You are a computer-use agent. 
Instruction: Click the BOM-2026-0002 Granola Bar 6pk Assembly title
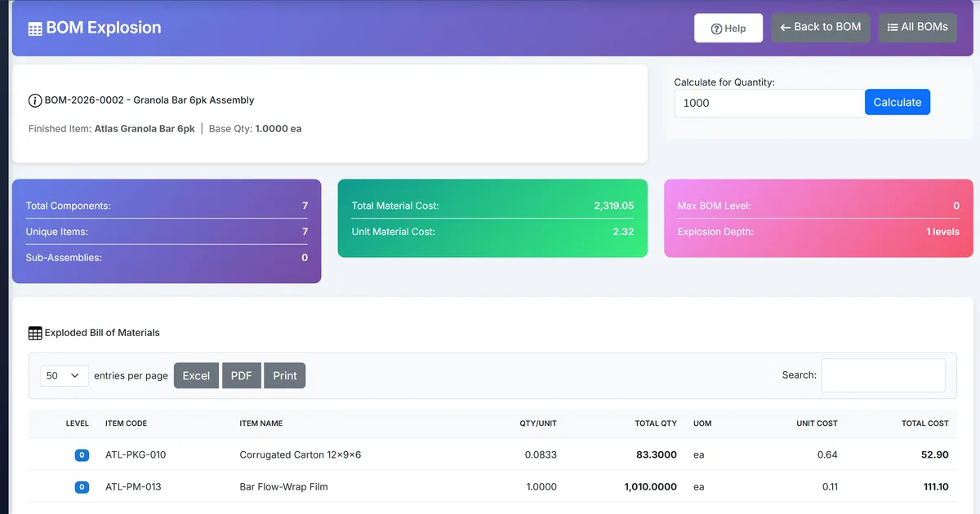pos(149,100)
